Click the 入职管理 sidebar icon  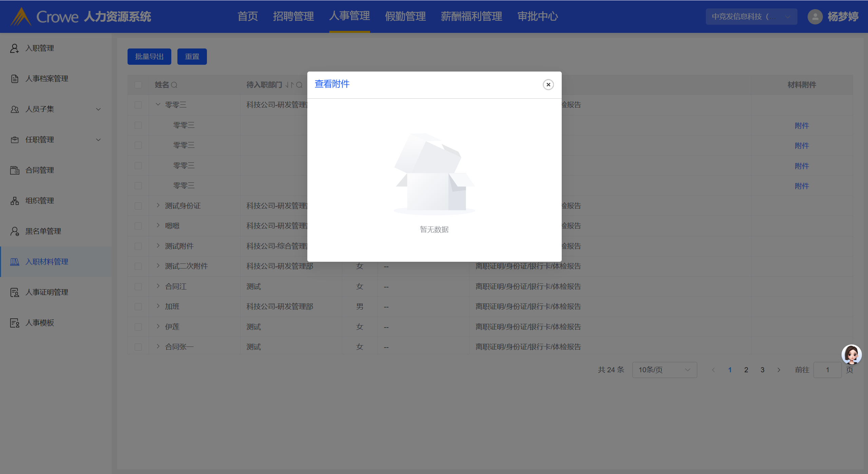coord(14,48)
